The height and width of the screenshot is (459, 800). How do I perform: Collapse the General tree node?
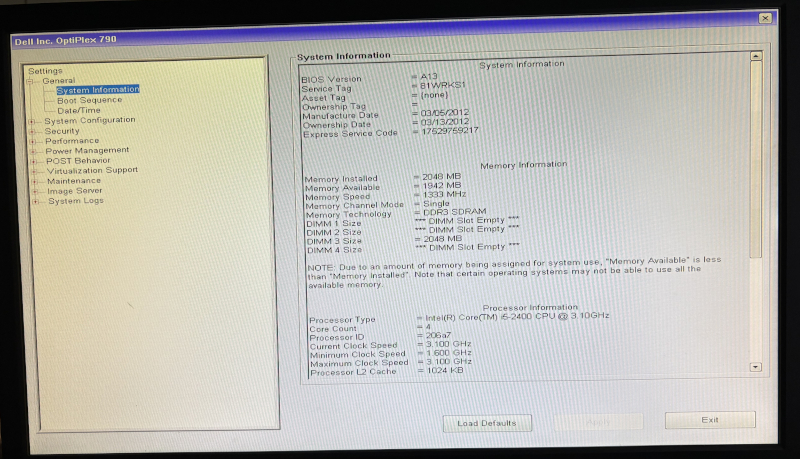[31, 81]
